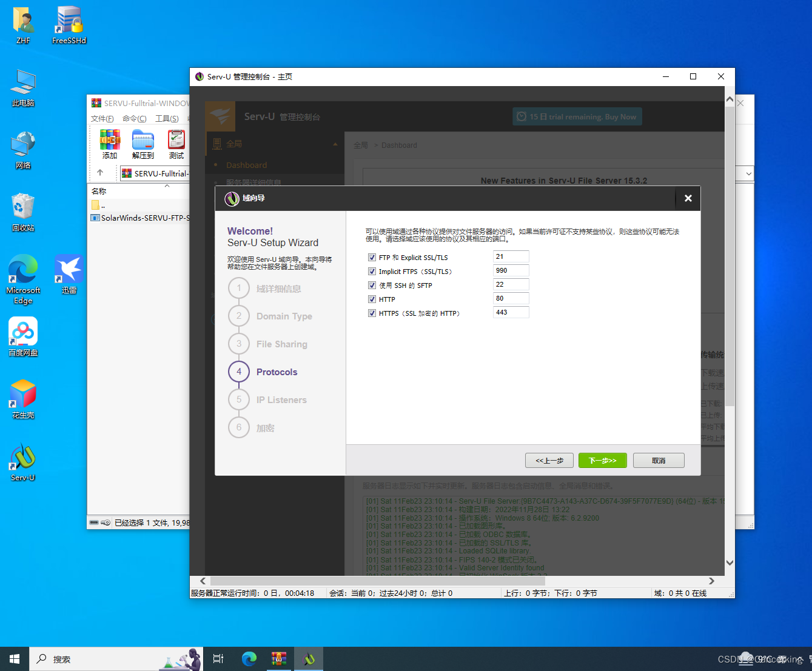Open Edge from the taskbar

[249, 659]
